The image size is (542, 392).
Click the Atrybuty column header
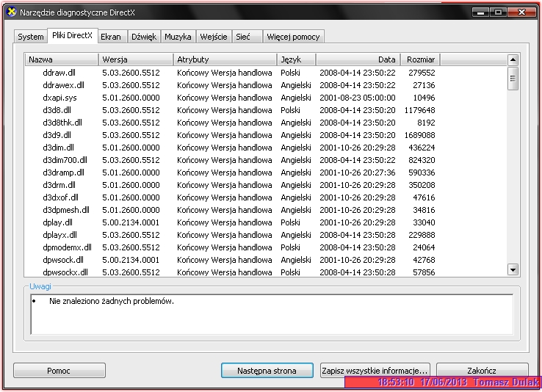[x=225, y=59]
